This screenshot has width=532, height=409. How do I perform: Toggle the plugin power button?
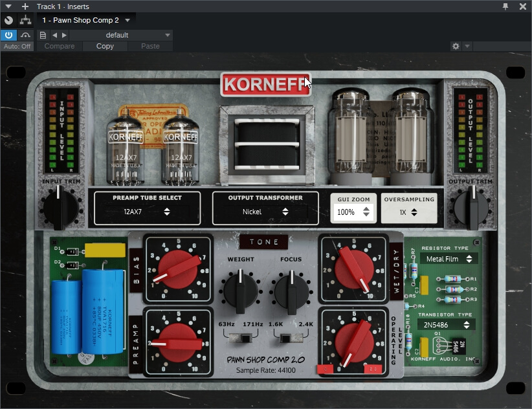[x=8, y=35]
